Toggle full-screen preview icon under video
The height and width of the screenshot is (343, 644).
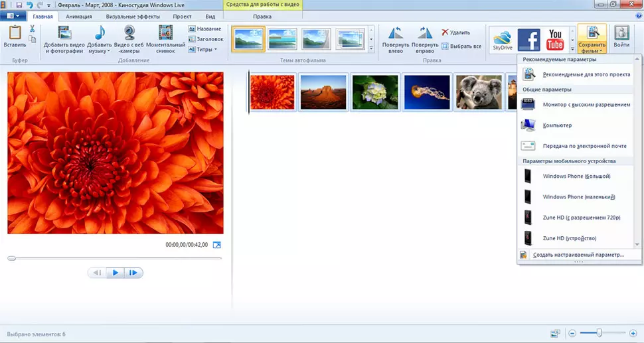[x=216, y=245]
